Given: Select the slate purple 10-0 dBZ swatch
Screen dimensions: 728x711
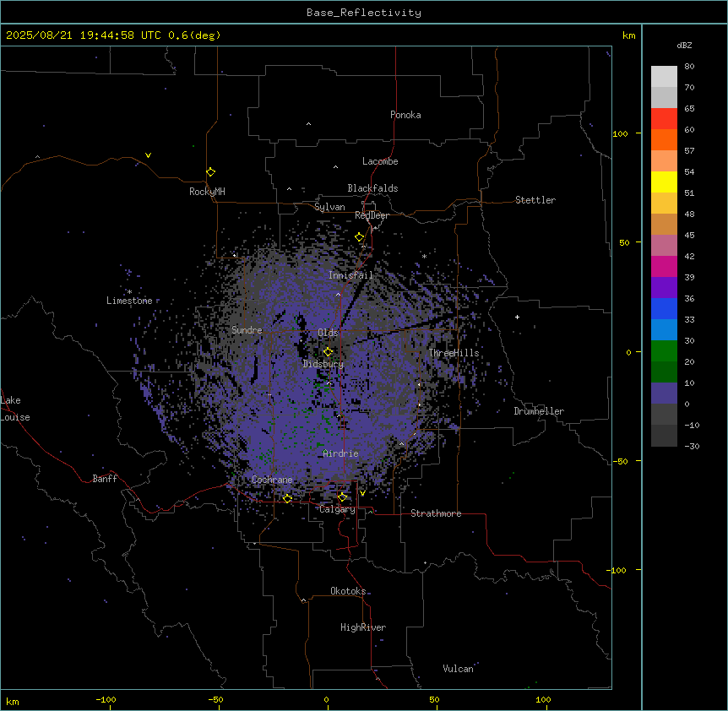Looking at the screenshot, I should coord(664,393).
